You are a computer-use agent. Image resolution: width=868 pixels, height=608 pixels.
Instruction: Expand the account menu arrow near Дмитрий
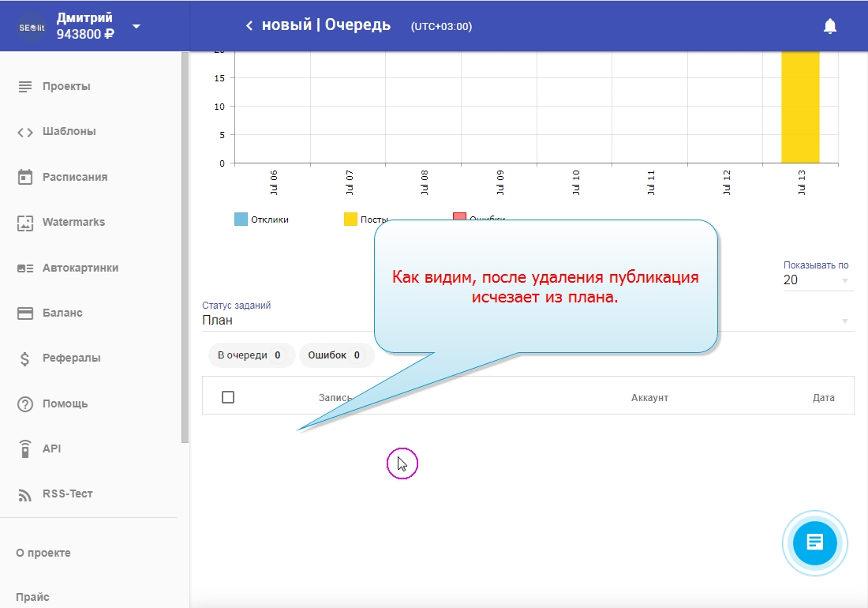(x=137, y=26)
